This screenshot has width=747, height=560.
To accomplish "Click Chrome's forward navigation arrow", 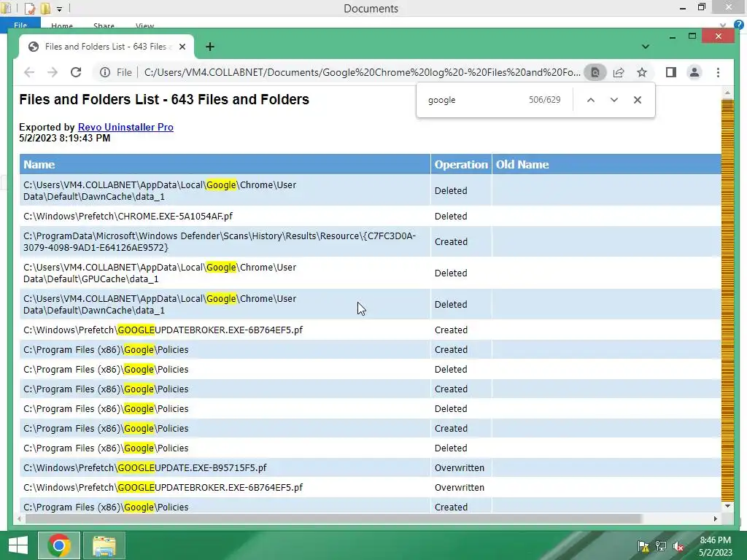I will coord(53,72).
